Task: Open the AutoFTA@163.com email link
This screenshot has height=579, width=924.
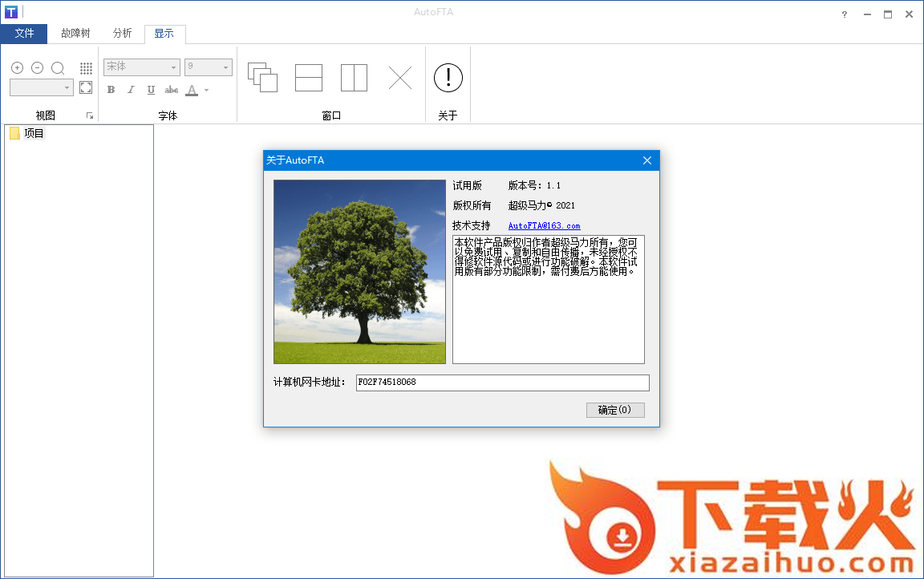Action: click(x=544, y=225)
